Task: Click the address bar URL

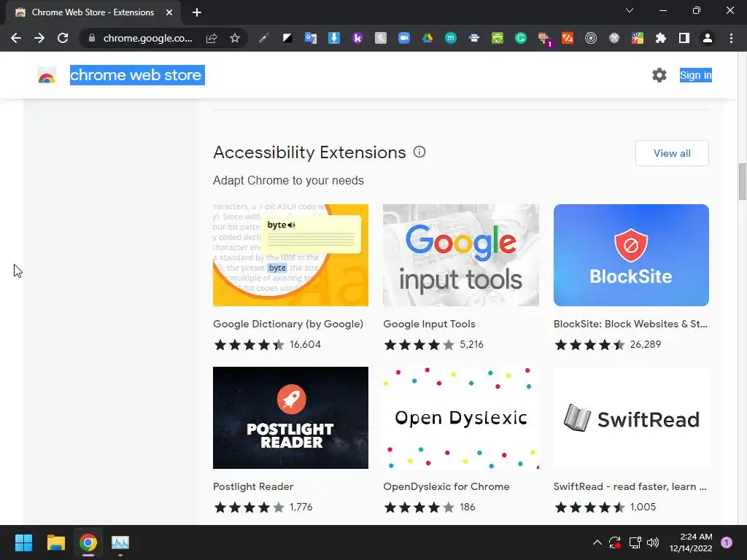Action: (x=147, y=38)
